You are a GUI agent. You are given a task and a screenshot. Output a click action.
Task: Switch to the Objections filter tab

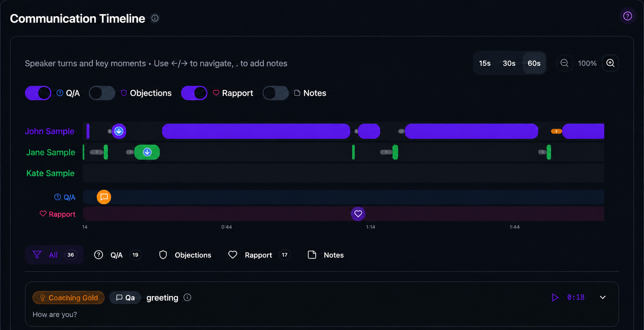pyautogui.click(x=185, y=255)
